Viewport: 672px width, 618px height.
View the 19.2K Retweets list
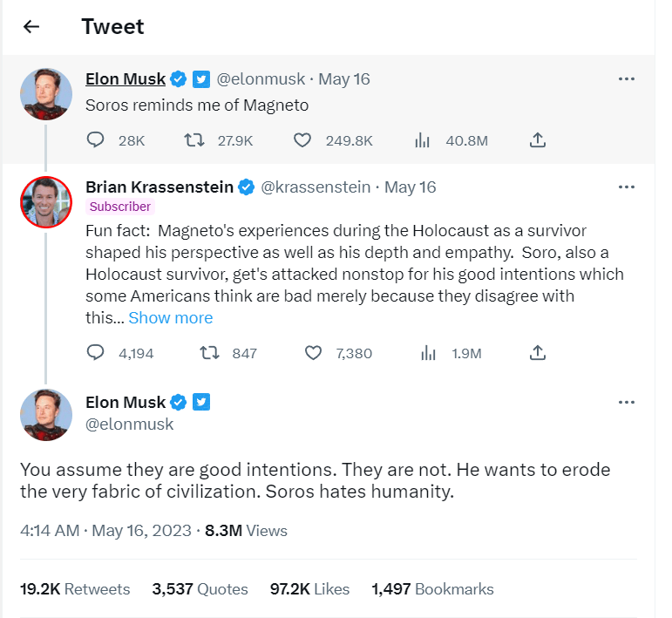(75, 589)
